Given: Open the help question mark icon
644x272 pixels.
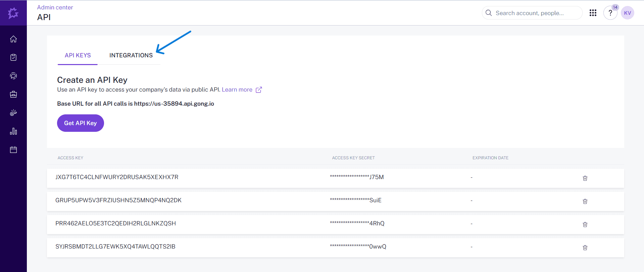Looking at the screenshot, I should 610,13.
